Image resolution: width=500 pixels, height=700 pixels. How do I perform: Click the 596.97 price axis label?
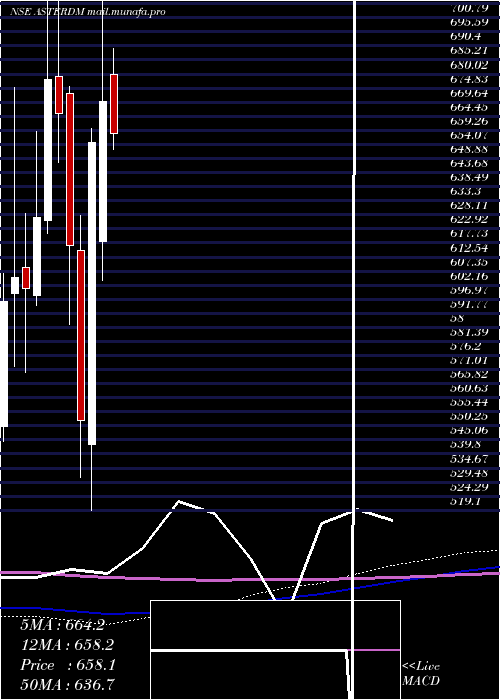470,290
